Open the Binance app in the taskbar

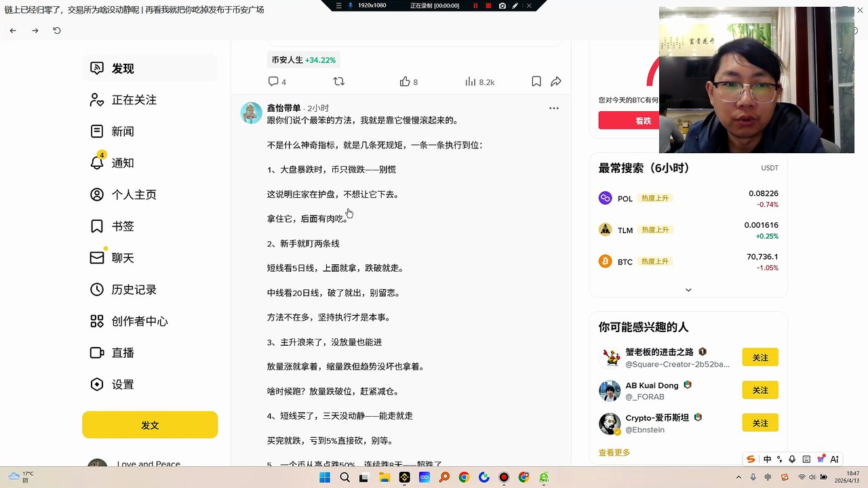(x=404, y=478)
